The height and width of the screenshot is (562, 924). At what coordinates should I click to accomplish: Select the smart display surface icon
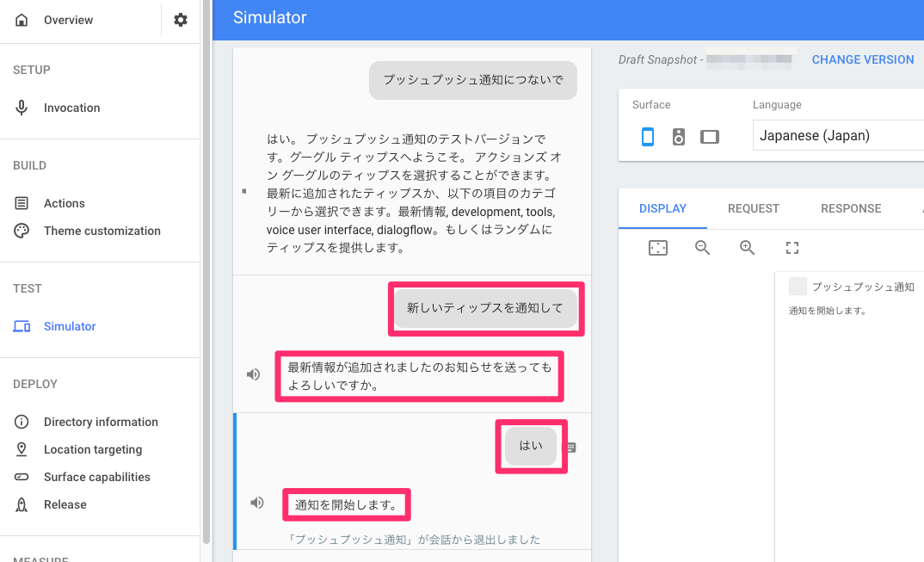(x=710, y=136)
